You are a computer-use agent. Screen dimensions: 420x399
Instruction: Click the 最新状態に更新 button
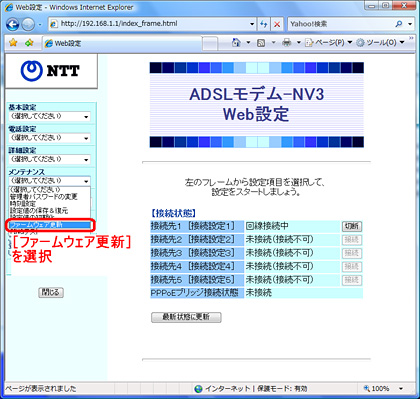[186, 317]
